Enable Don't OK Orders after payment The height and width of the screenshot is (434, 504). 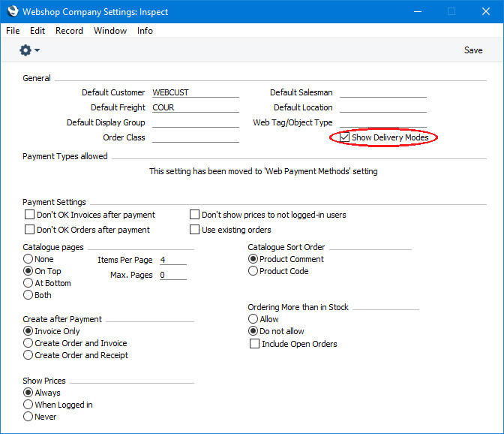click(29, 230)
